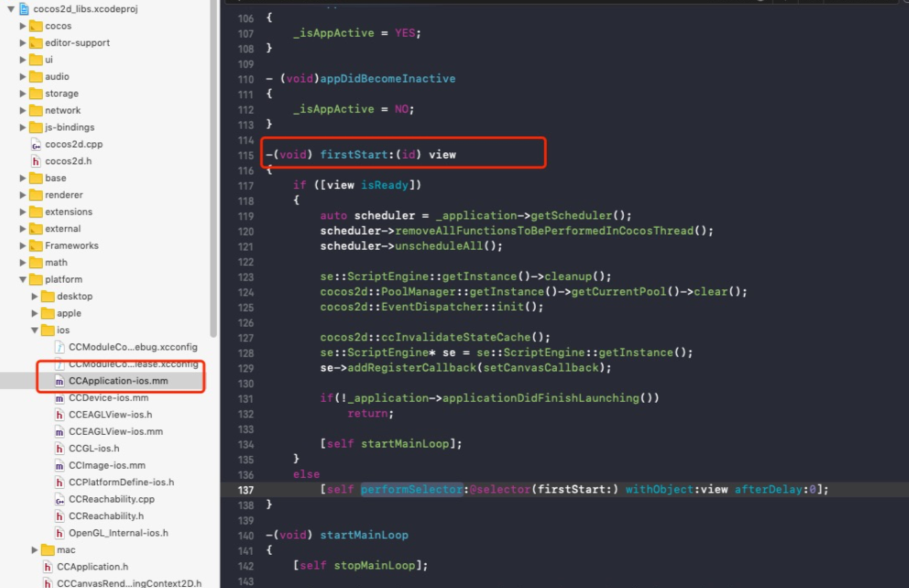Select the CCEAGLView-ios.h header icon
This screenshot has height=588, width=909.
[x=60, y=415]
